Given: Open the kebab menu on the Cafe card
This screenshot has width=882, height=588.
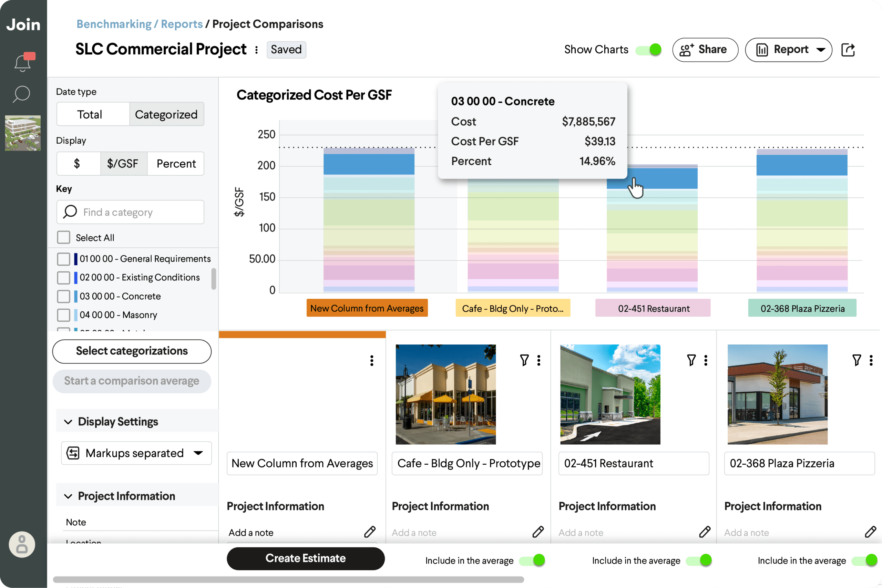Looking at the screenshot, I should click(539, 360).
